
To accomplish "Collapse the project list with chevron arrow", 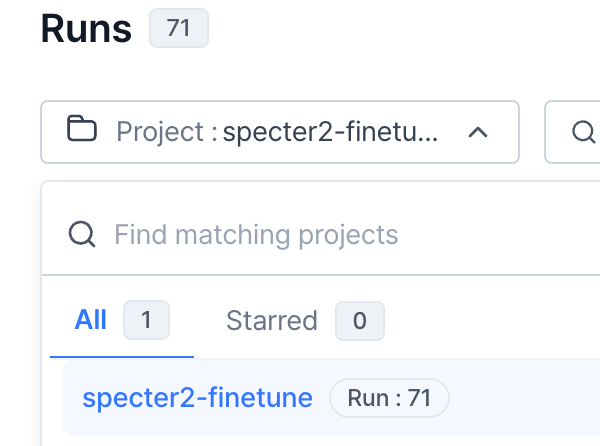I will click(478, 133).
